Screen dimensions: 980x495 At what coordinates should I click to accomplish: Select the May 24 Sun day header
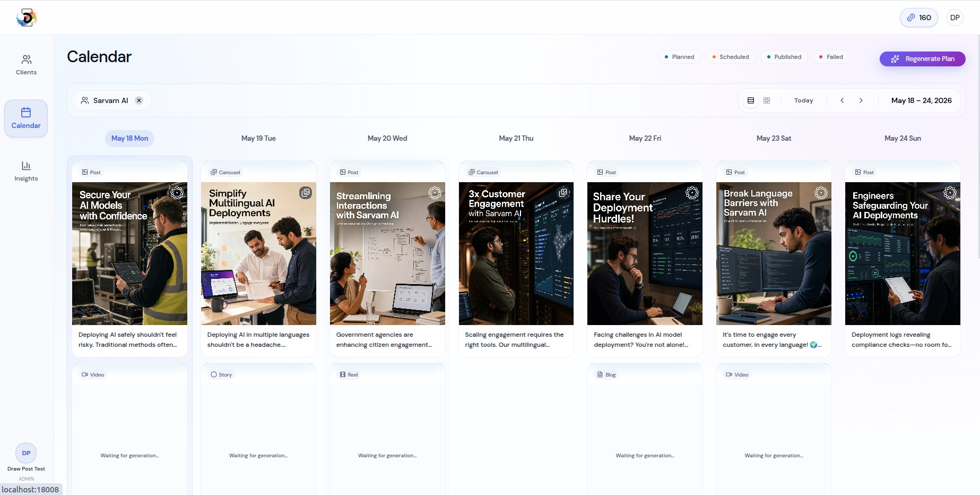tap(903, 139)
